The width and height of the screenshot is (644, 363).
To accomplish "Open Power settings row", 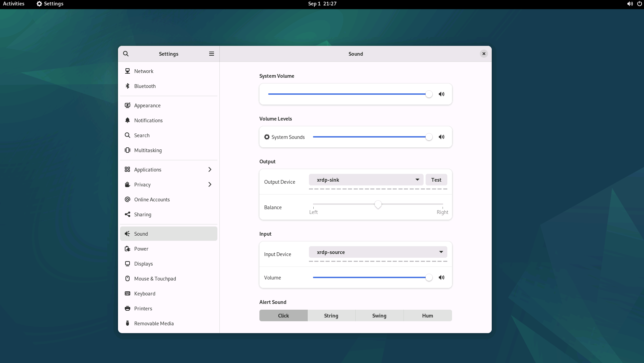I will [x=169, y=249].
